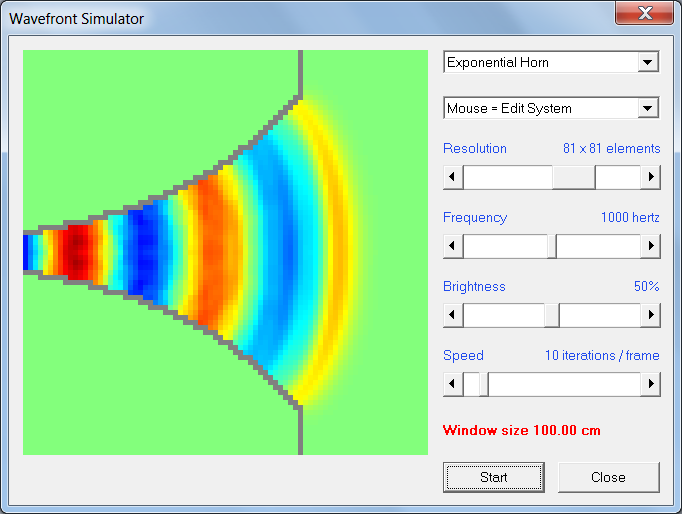The height and width of the screenshot is (514, 682).
Task: Increase Resolution with its right arrow
Action: click(x=651, y=177)
